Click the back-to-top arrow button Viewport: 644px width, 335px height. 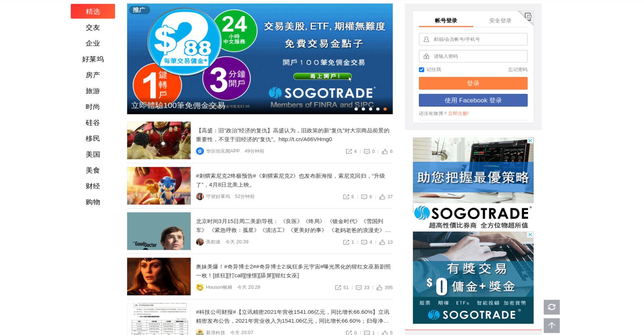click(551, 325)
